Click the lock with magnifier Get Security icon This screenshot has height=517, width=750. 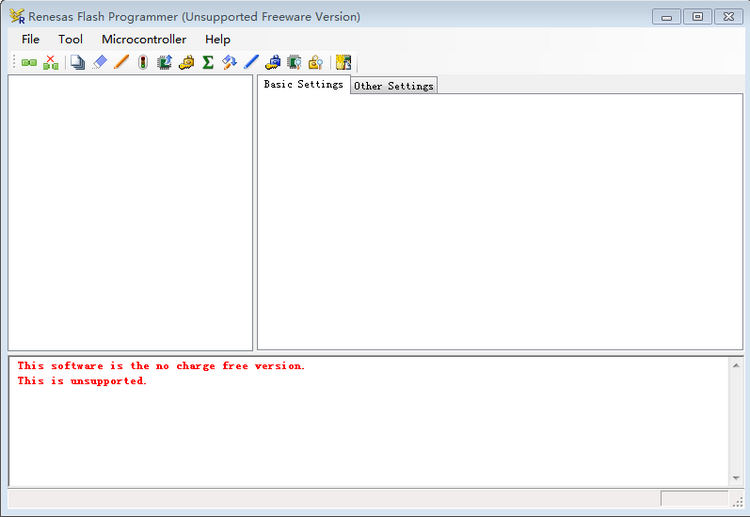316,62
